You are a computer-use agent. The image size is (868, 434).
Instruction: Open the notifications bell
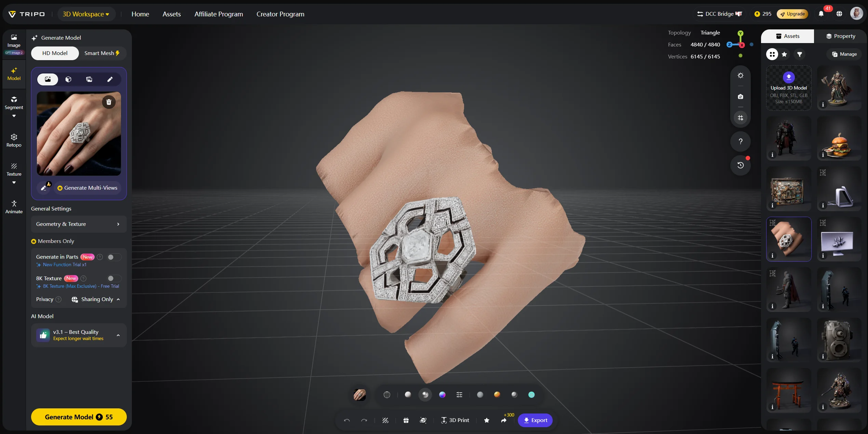click(821, 14)
